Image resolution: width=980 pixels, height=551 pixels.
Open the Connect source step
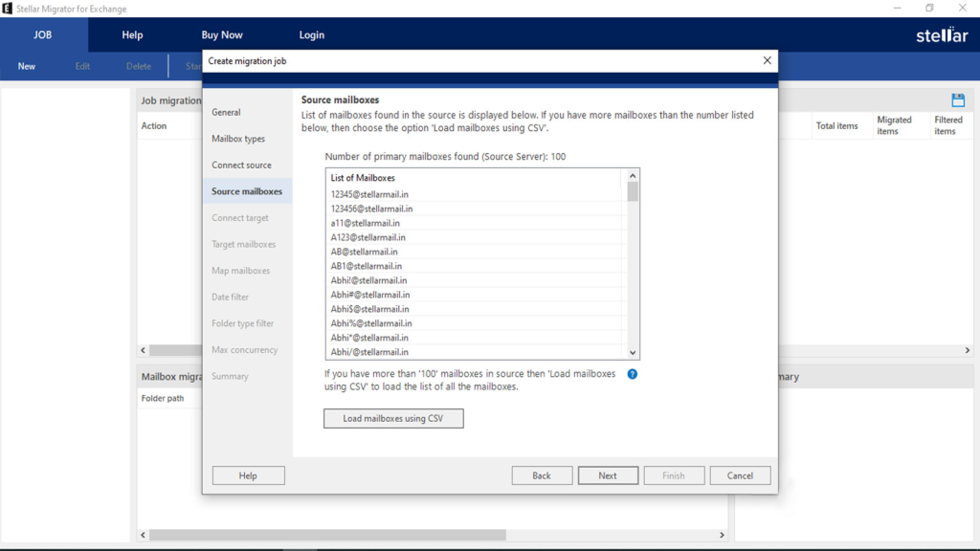[x=241, y=165]
